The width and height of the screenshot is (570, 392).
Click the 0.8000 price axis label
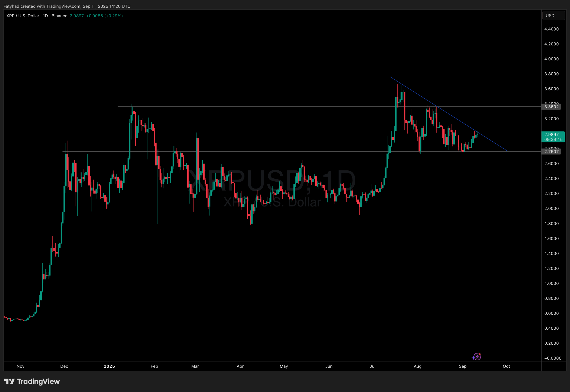[x=551, y=298]
